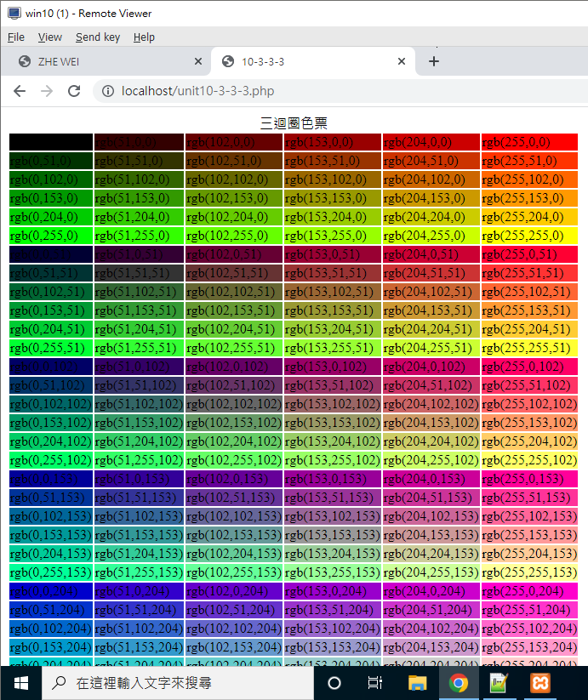This screenshot has height=700, width=588.
Task: Open the Help menu
Action: (x=144, y=37)
